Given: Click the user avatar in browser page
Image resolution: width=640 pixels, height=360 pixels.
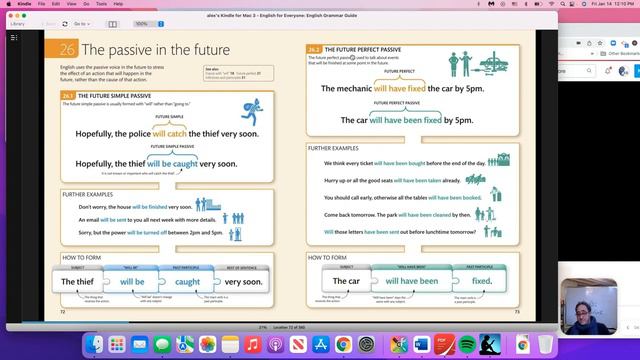Looking at the screenshot, I should (x=623, y=71).
